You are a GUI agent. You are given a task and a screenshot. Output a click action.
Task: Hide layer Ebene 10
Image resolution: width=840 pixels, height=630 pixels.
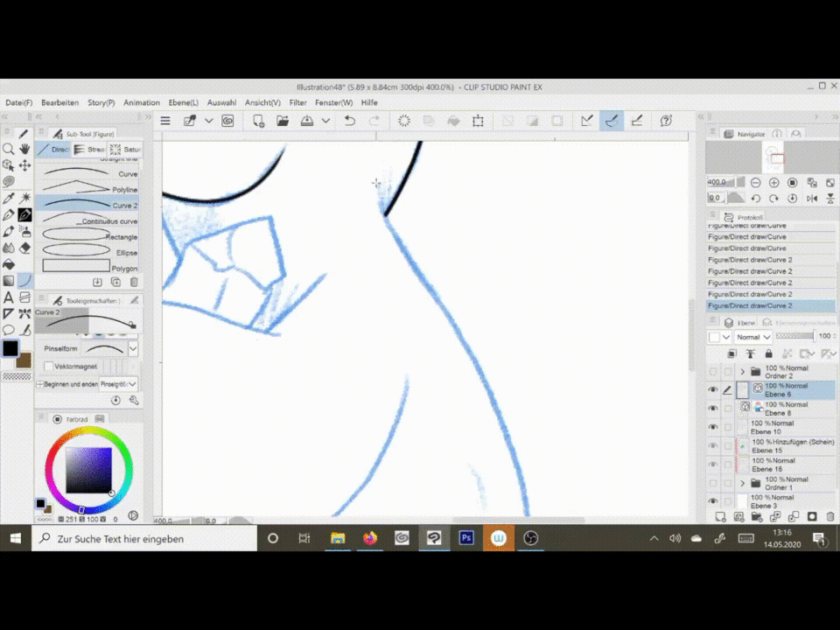click(712, 427)
